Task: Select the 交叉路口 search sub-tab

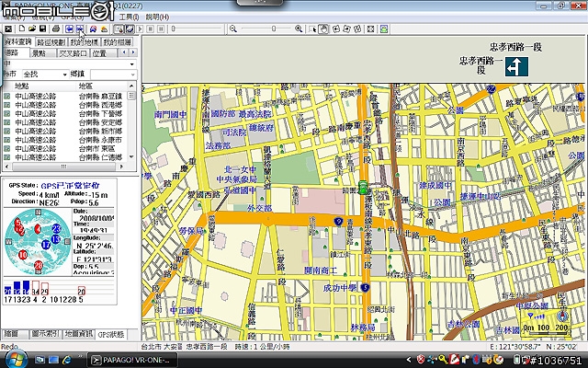Action: tap(73, 53)
